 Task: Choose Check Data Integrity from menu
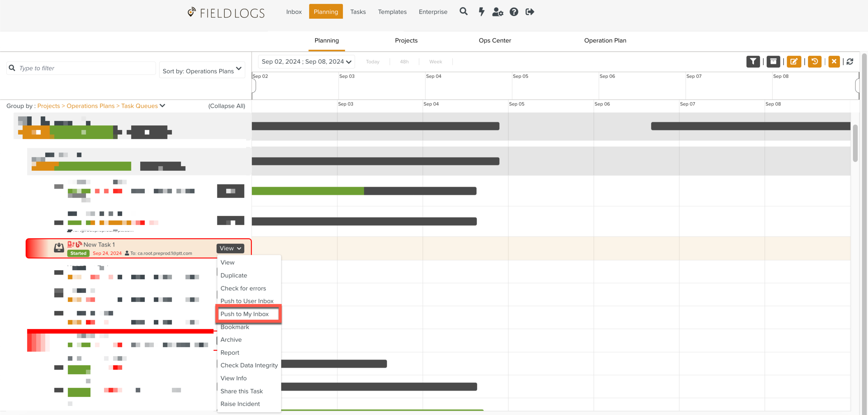click(x=249, y=365)
